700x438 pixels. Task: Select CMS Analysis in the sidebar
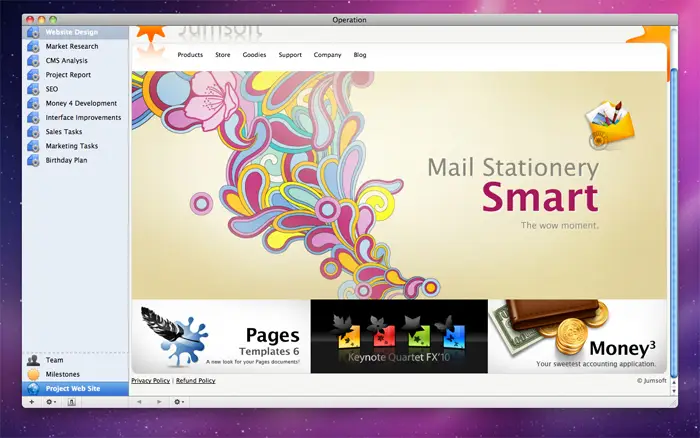tap(67, 61)
